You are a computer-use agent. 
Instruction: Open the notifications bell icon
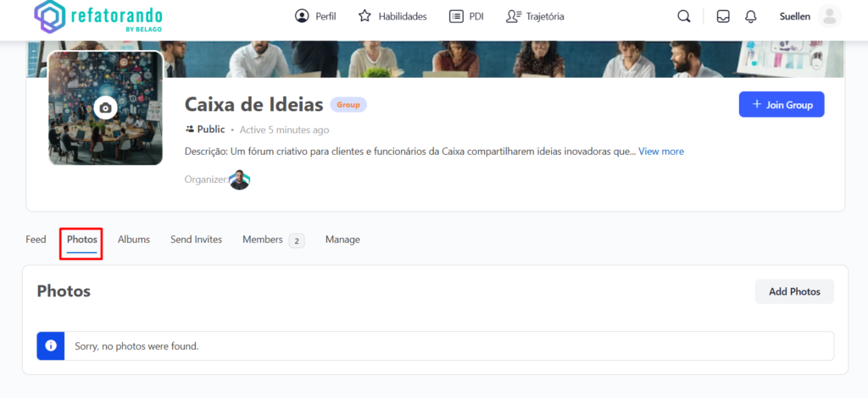pos(750,16)
